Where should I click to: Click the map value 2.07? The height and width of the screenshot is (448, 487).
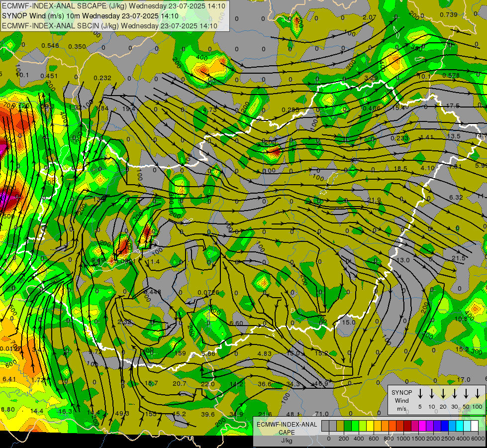[x=369, y=17]
